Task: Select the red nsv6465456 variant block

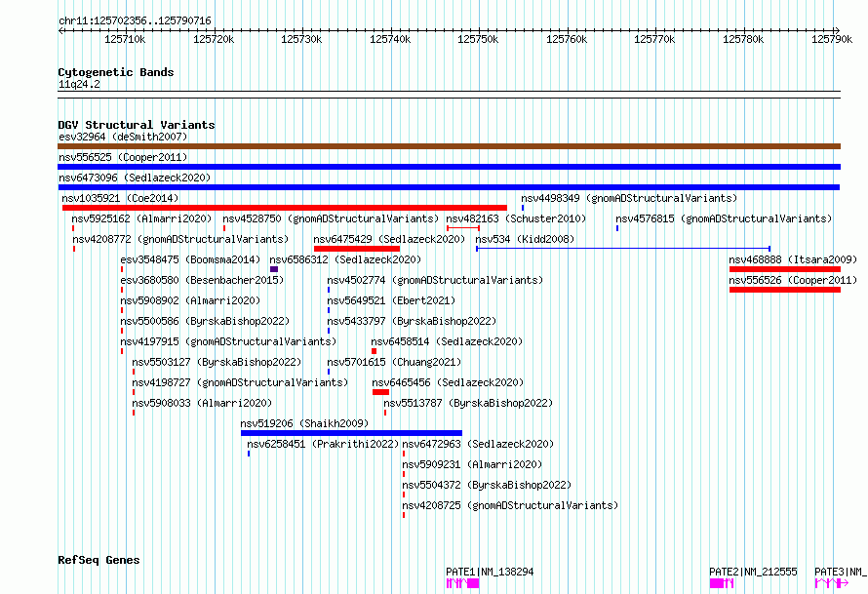Action: point(381,392)
